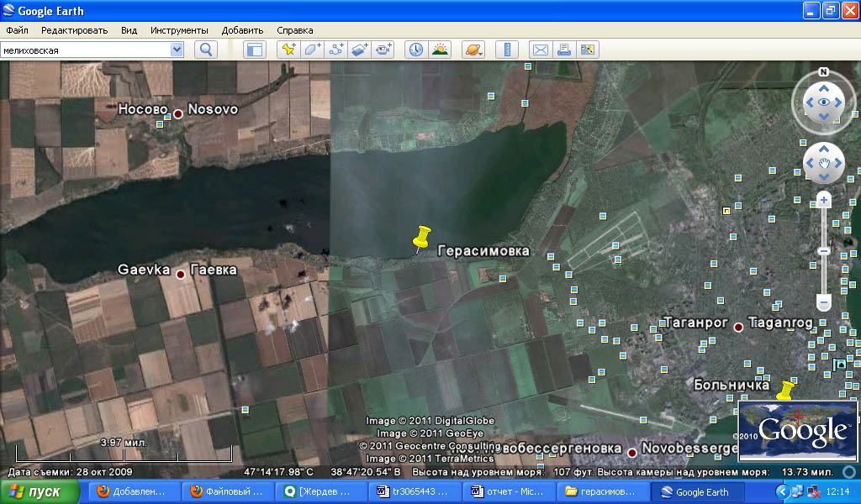Viewport: 861px width, 504px height.
Task: Open the planet switcher icon
Action: coord(473,50)
